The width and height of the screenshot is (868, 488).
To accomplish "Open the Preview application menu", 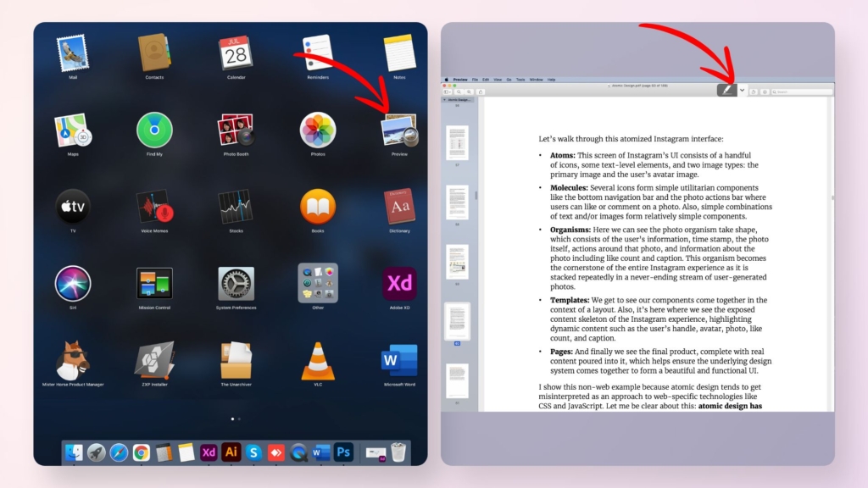I will pos(460,80).
